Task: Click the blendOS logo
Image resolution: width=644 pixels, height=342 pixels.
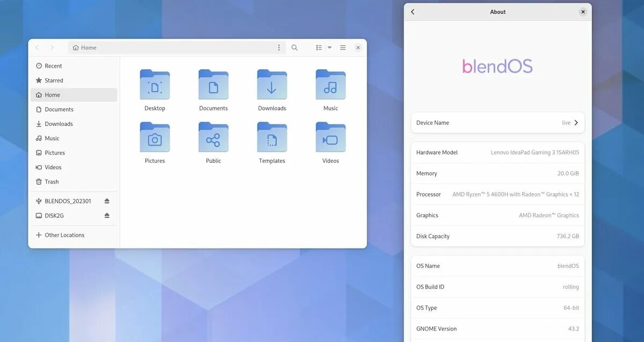Action: tap(497, 66)
